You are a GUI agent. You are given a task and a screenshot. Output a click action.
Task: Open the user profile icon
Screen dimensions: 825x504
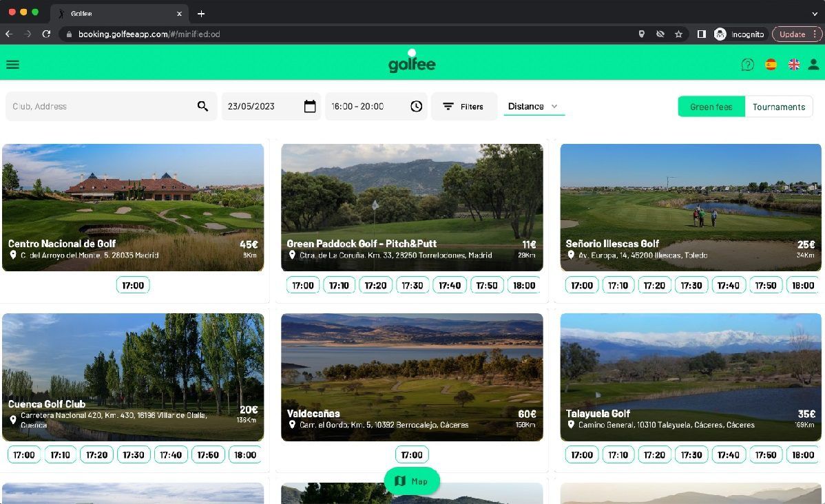pyautogui.click(x=813, y=64)
